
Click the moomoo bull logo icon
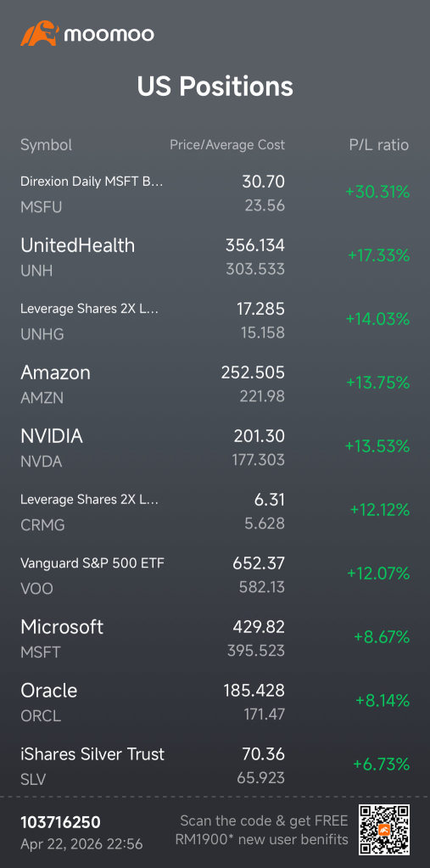click(x=39, y=34)
